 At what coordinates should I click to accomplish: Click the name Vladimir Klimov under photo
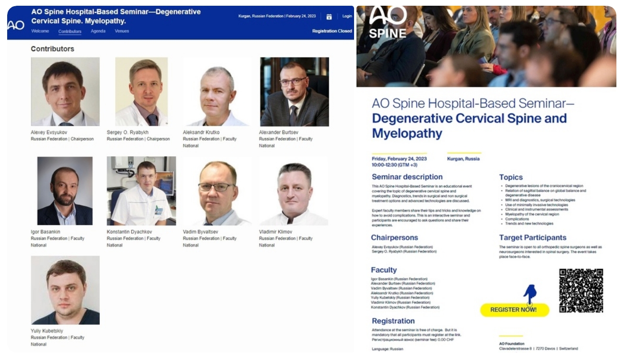(276, 232)
